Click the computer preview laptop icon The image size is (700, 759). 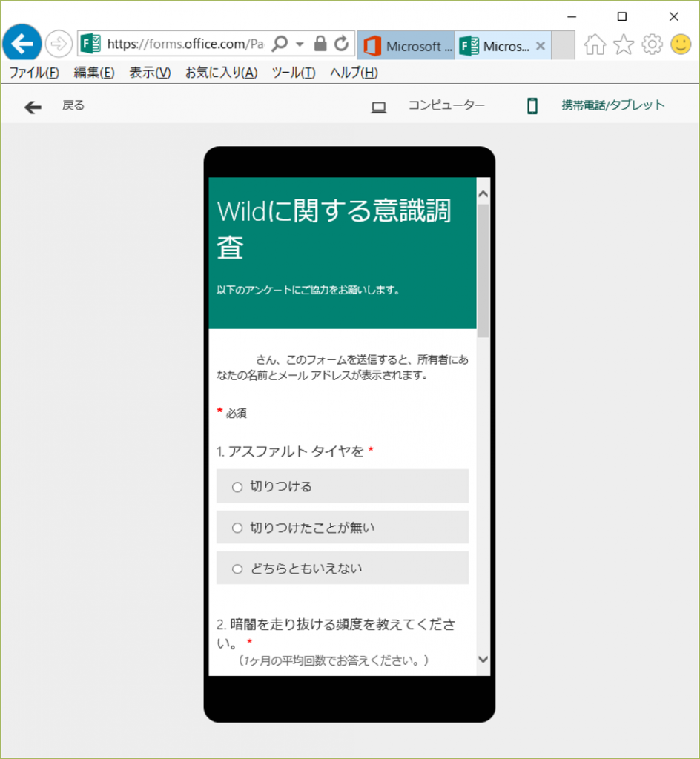pyautogui.click(x=379, y=107)
